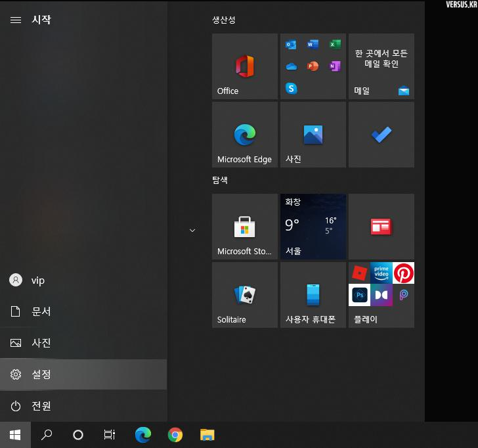Expand the tile groups chevron arrow

click(192, 231)
